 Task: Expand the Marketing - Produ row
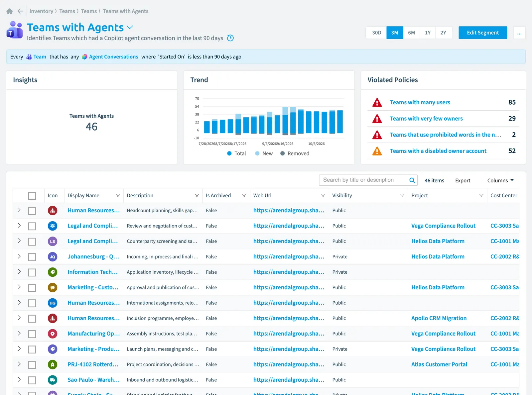(19, 348)
